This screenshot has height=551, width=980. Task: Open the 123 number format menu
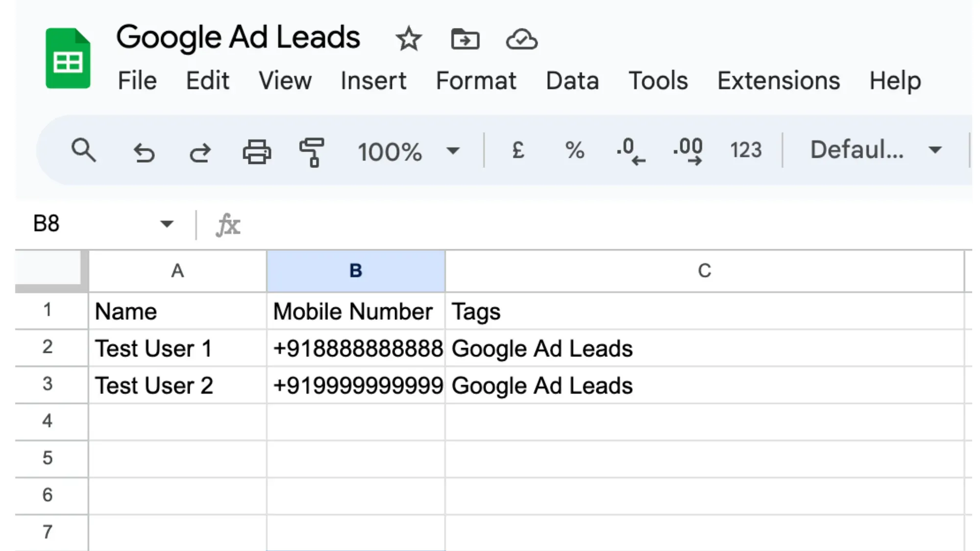pyautogui.click(x=745, y=151)
